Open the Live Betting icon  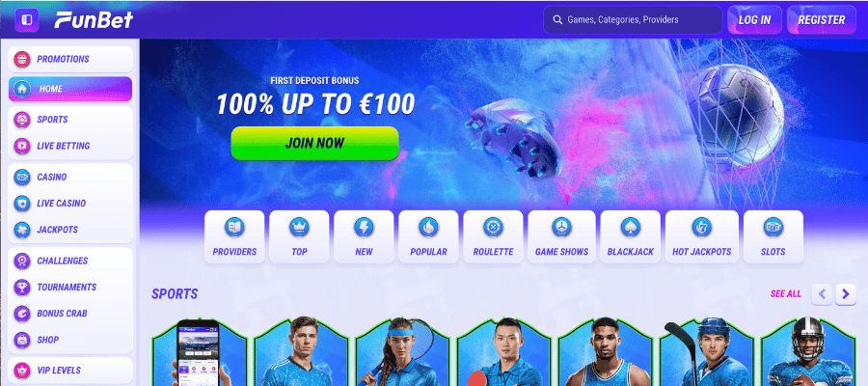22,146
